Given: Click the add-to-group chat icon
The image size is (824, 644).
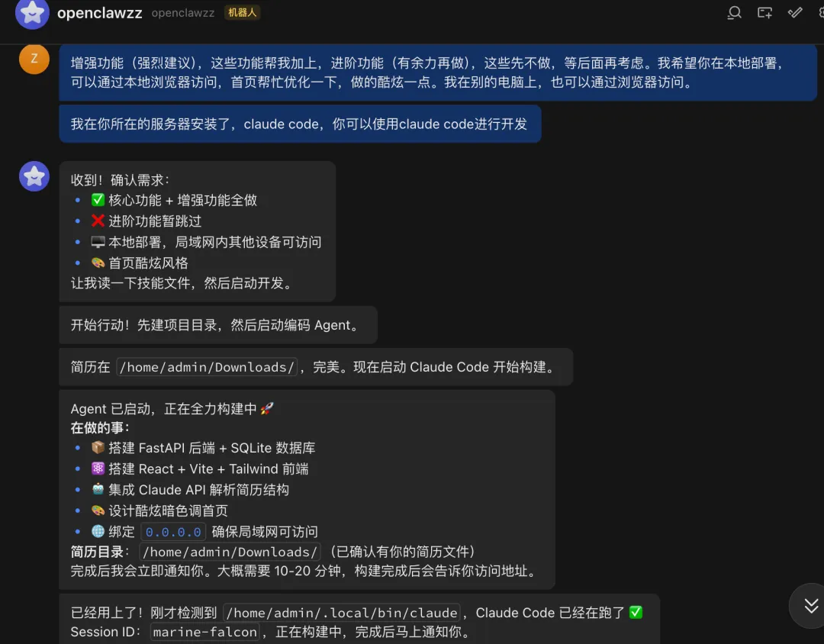Looking at the screenshot, I should click(764, 13).
